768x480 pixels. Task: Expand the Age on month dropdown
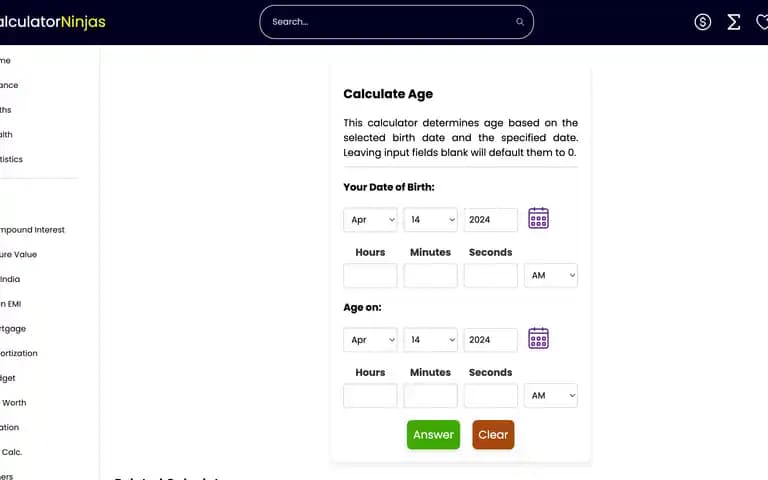370,340
